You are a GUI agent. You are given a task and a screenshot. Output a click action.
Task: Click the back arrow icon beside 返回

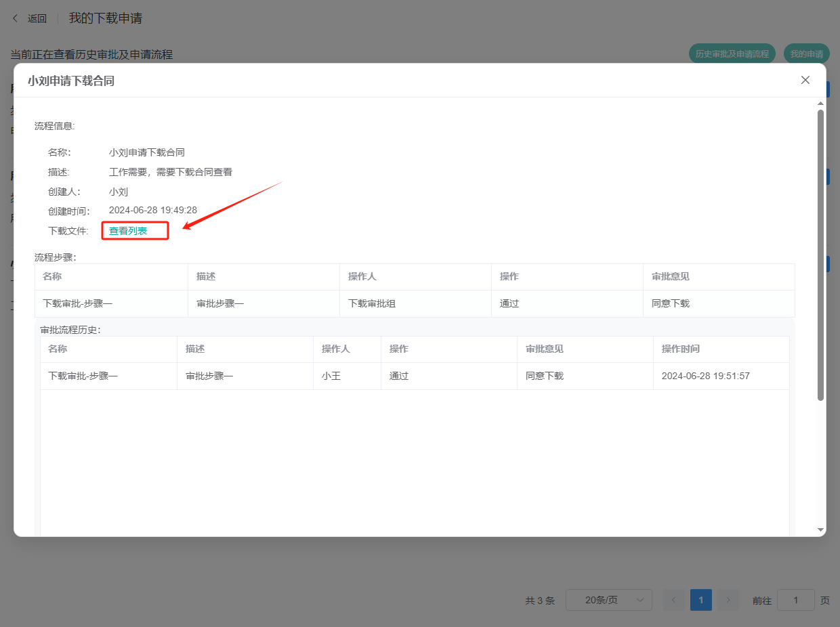pyautogui.click(x=16, y=18)
